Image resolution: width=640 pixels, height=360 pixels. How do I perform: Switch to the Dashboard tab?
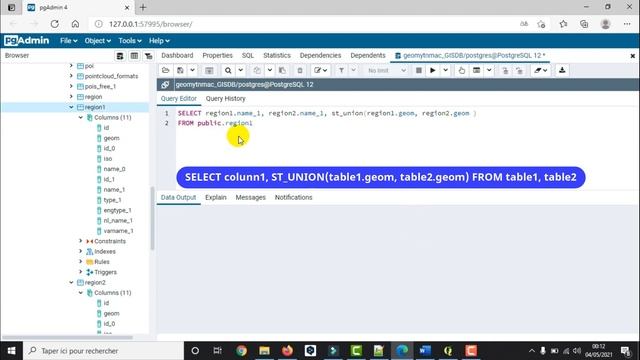click(177, 56)
